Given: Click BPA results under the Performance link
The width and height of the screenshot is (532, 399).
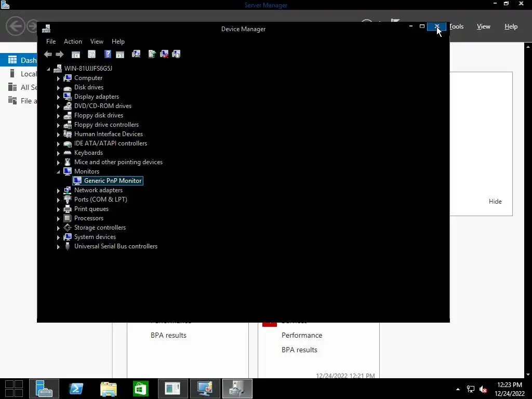Looking at the screenshot, I should 299,350.
